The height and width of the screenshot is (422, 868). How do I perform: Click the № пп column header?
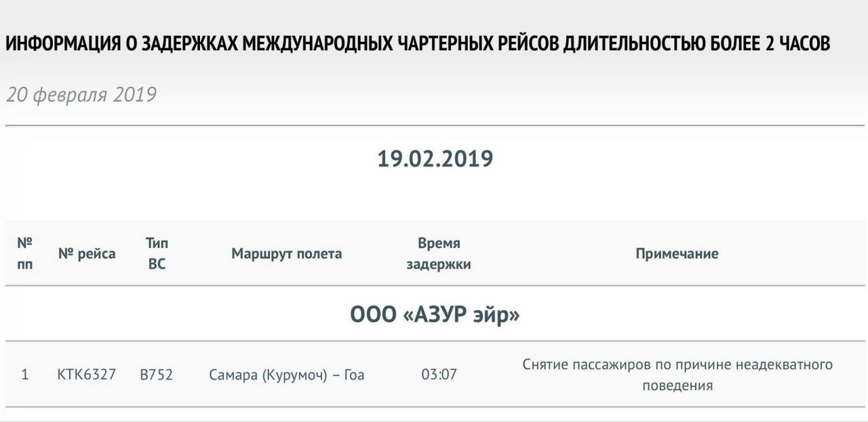24,253
